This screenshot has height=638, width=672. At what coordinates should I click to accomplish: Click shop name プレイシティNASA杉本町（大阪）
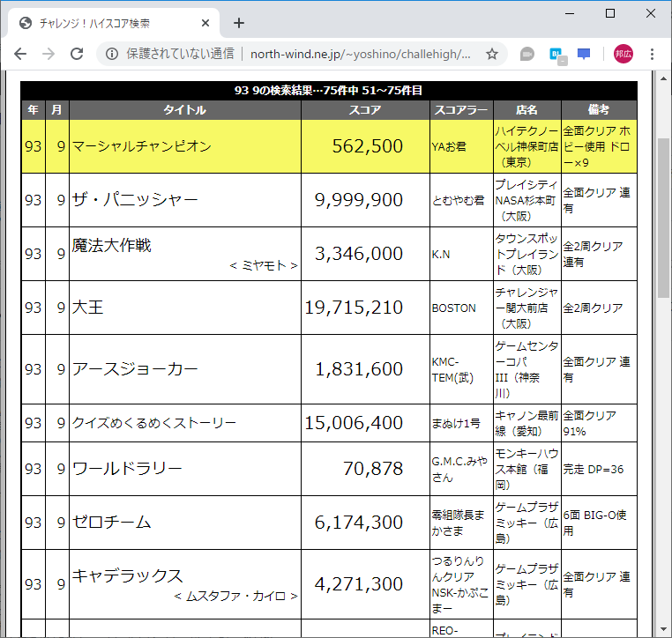coord(526,200)
